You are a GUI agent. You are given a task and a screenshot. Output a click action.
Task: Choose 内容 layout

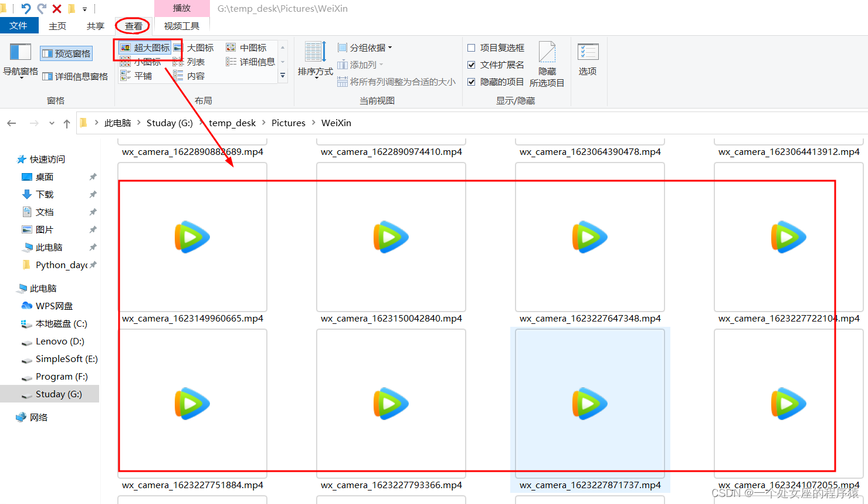[189, 76]
